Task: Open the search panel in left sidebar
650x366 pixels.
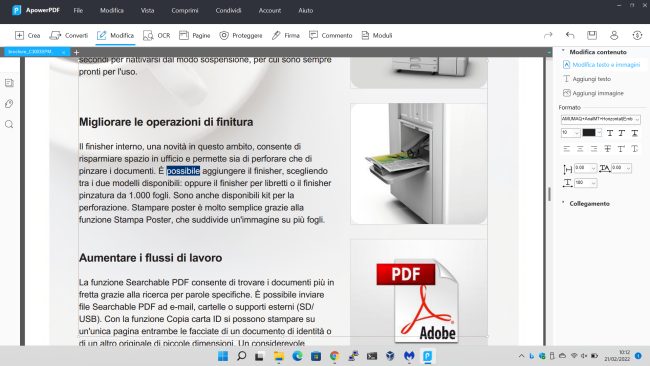Action: [x=9, y=124]
